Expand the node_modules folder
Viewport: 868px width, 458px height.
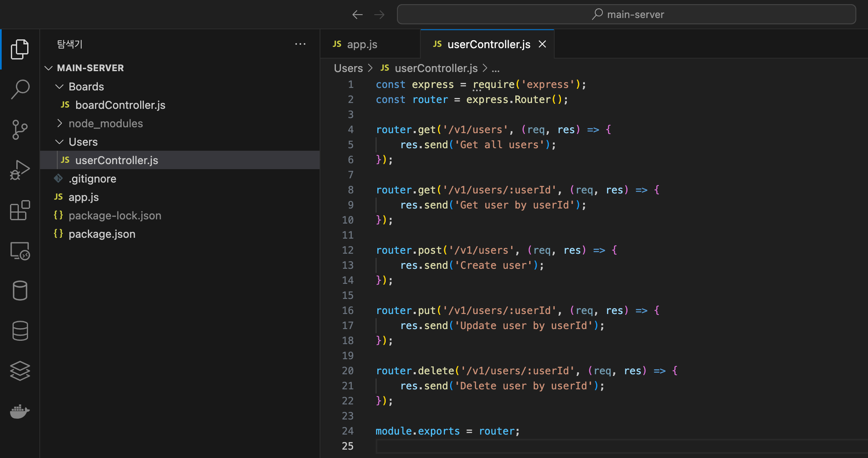tap(105, 124)
